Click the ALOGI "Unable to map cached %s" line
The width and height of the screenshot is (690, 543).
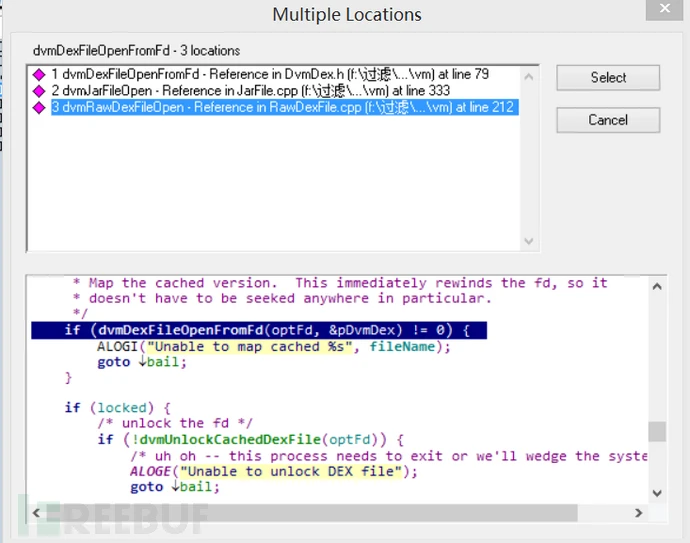click(x=274, y=347)
